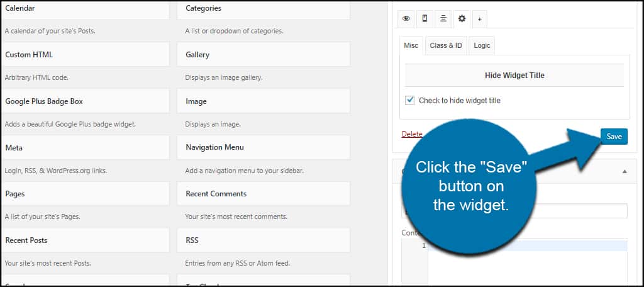This screenshot has height=287, width=644.
Task: Select the Pages widget
Action: tap(85, 194)
